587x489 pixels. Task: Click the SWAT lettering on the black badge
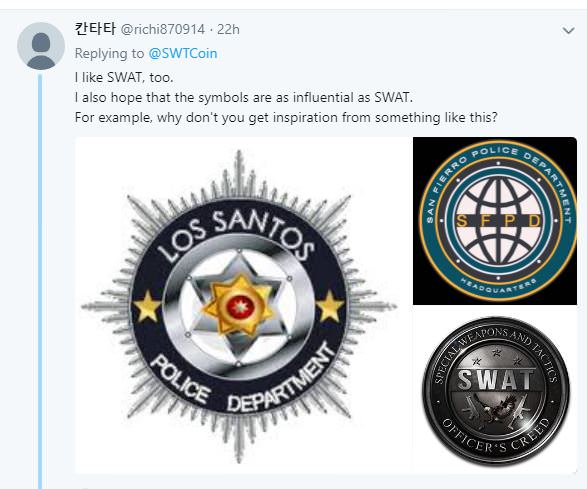point(496,379)
